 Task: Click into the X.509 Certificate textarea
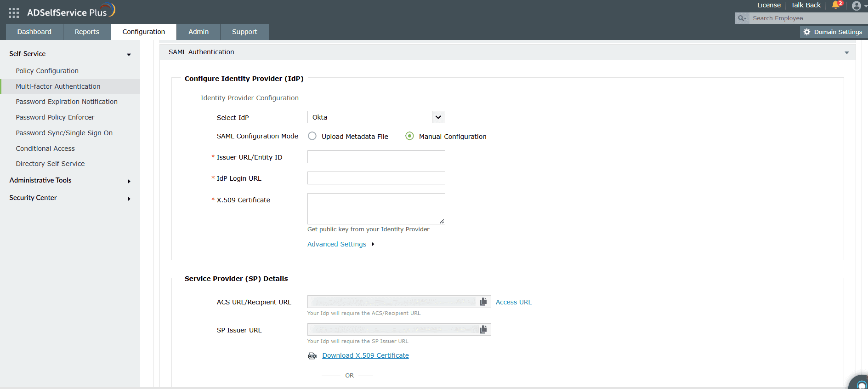376,209
